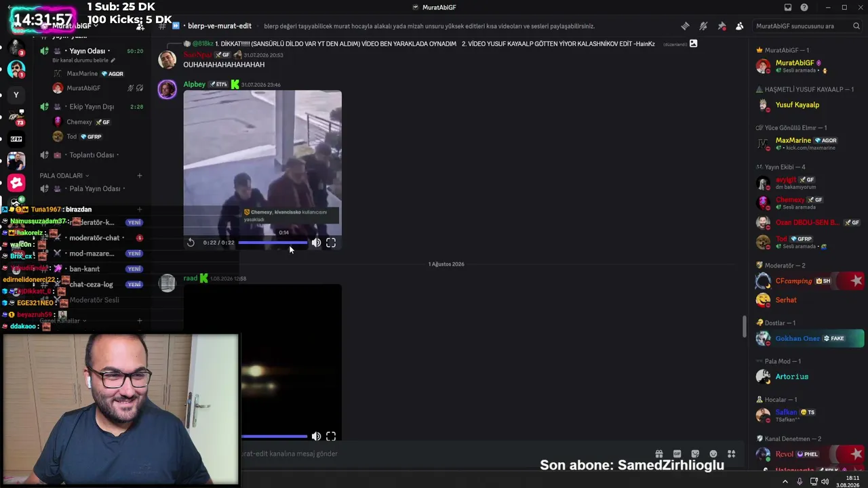Select Revol in member list
Image resolution: width=868 pixels, height=488 pixels.
tap(810, 454)
